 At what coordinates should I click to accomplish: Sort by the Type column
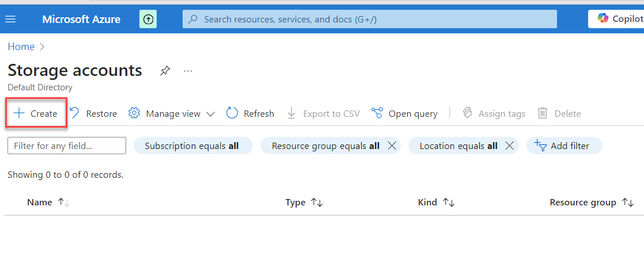pyautogui.click(x=304, y=202)
